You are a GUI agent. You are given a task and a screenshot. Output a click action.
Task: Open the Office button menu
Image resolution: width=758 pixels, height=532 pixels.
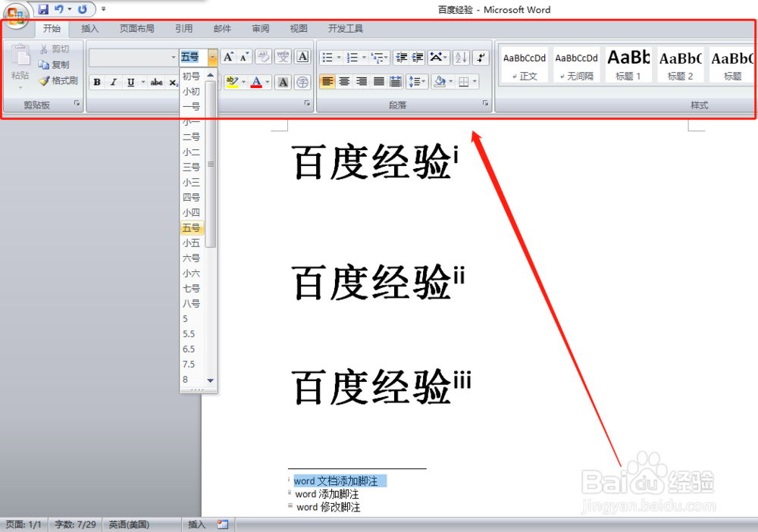pos(16,15)
